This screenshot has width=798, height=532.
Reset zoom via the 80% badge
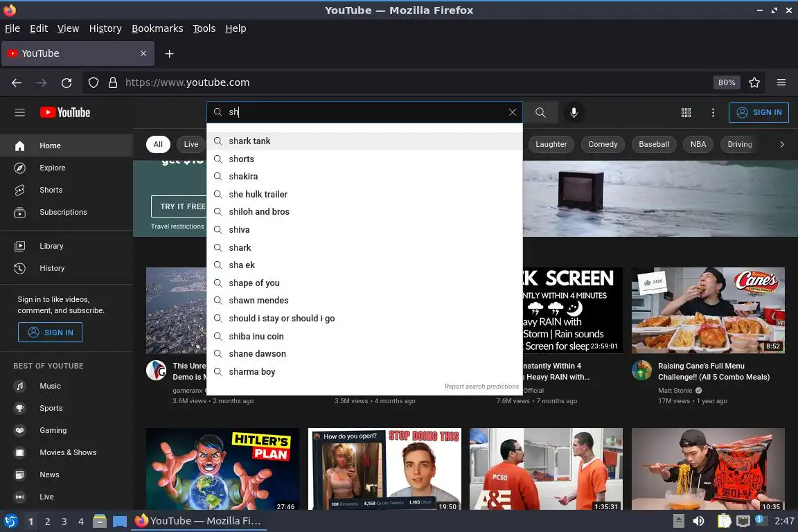726,82
